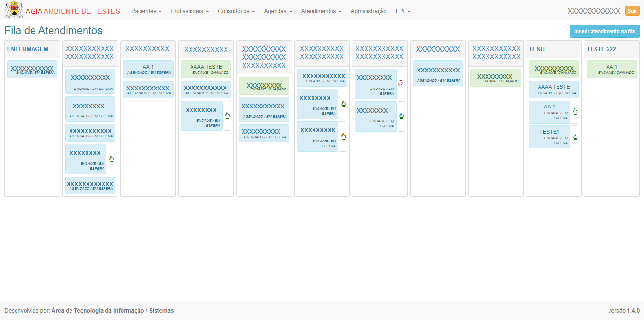Select AA 1 card in TESTE 222 column

click(x=611, y=69)
